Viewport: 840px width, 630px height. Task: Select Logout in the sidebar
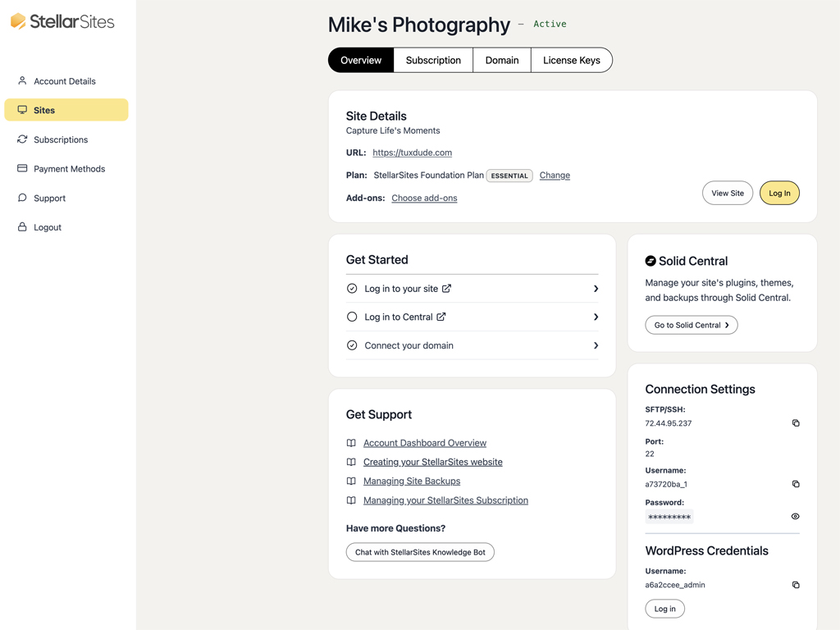point(66,226)
